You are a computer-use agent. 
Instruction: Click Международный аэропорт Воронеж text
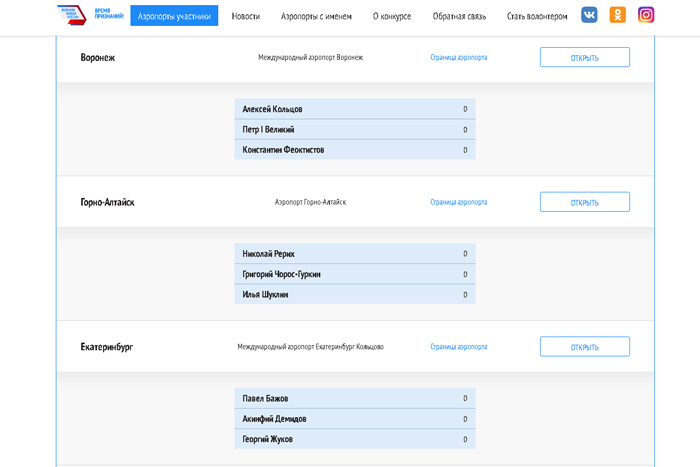(x=311, y=58)
